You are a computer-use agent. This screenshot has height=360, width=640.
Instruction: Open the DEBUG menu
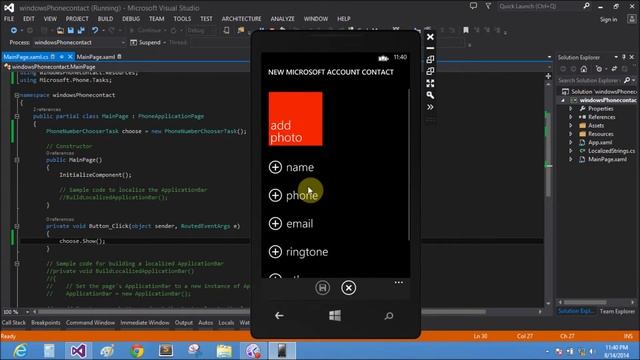131,19
